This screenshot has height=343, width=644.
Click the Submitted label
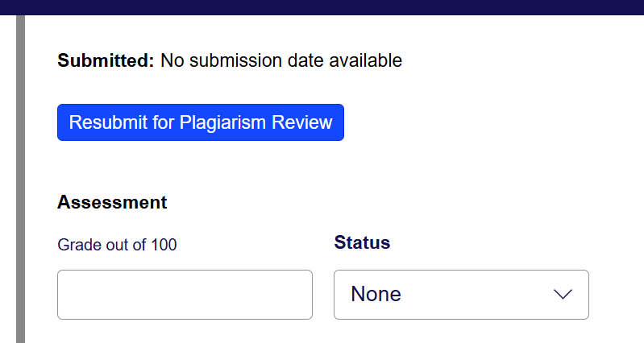point(106,60)
